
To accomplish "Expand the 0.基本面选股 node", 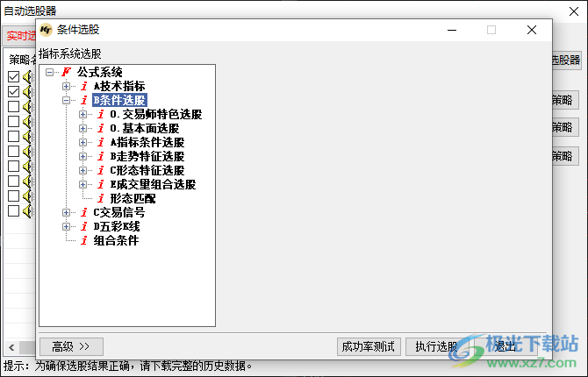I will pos(82,128).
